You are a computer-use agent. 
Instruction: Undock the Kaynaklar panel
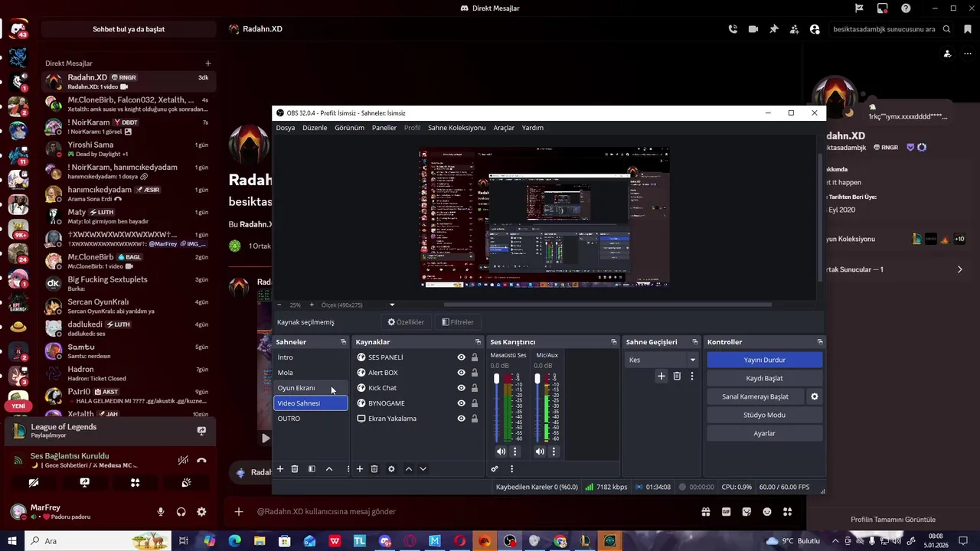click(479, 342)
